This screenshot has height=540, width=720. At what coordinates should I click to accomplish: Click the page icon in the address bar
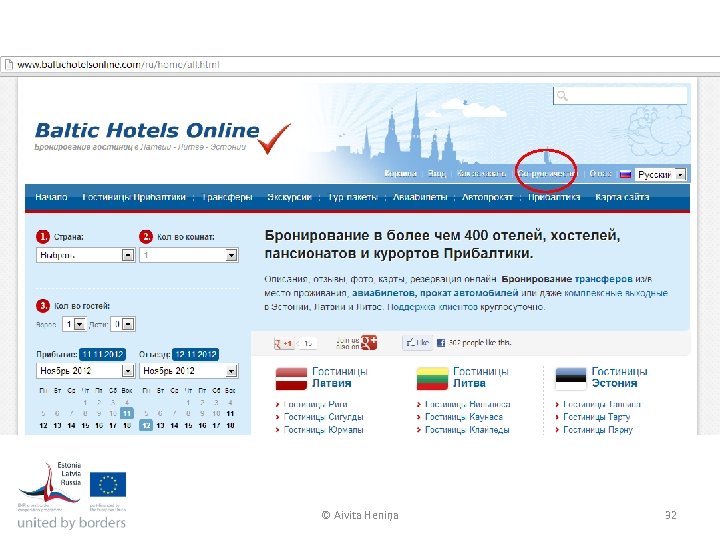pos(8,65)
